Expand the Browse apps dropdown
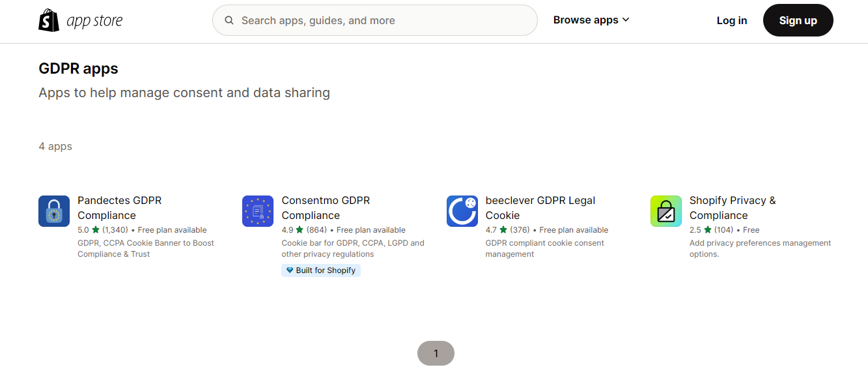 [591, 20]
